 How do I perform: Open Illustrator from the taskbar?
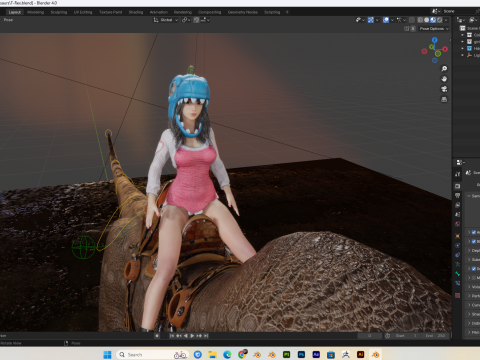click(x=360, y=354)
